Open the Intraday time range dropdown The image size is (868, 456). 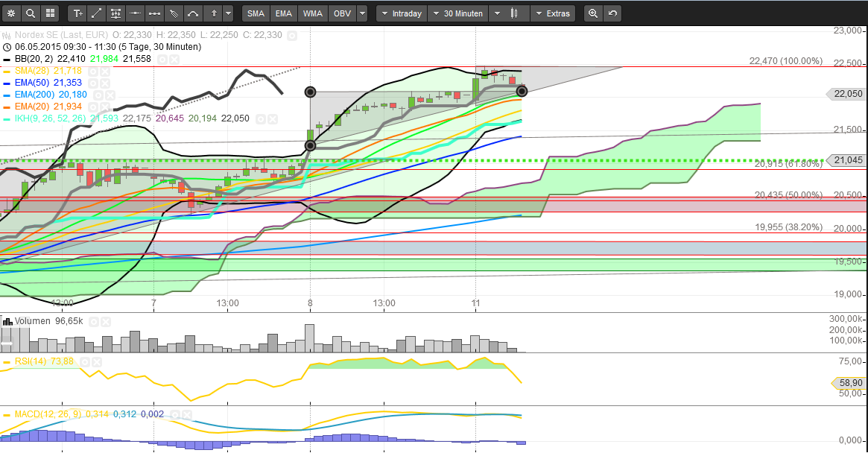[x=402, y=13]
